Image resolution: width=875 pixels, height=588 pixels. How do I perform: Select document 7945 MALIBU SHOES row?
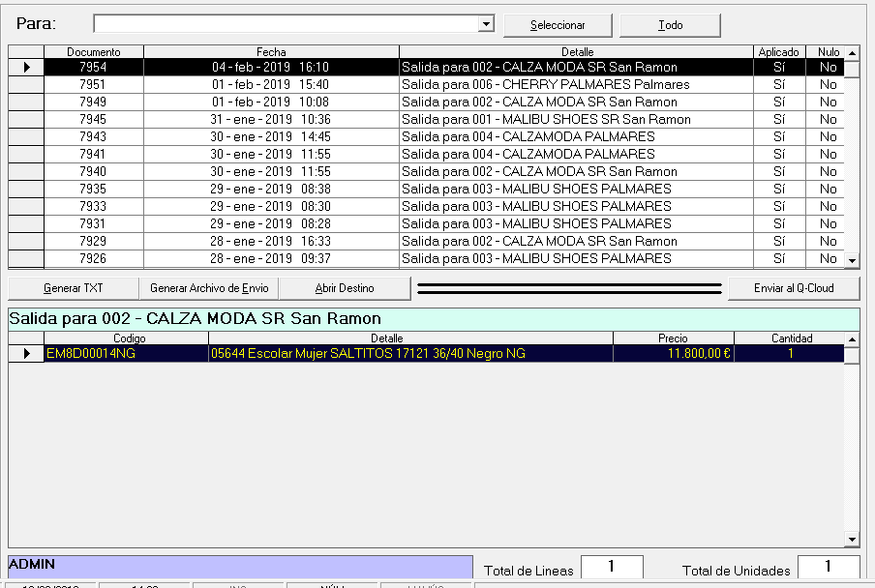546,120
